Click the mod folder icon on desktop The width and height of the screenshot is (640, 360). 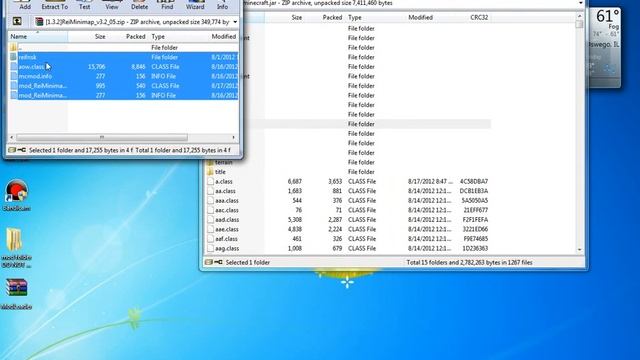coord(14,240)
